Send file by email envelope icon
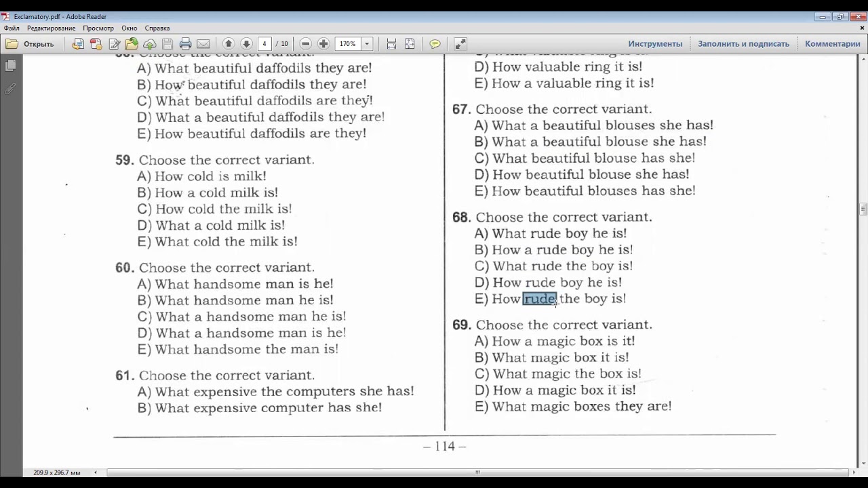Image resolution: width=868 pixels, height=488 pixels. coord(203,44)
